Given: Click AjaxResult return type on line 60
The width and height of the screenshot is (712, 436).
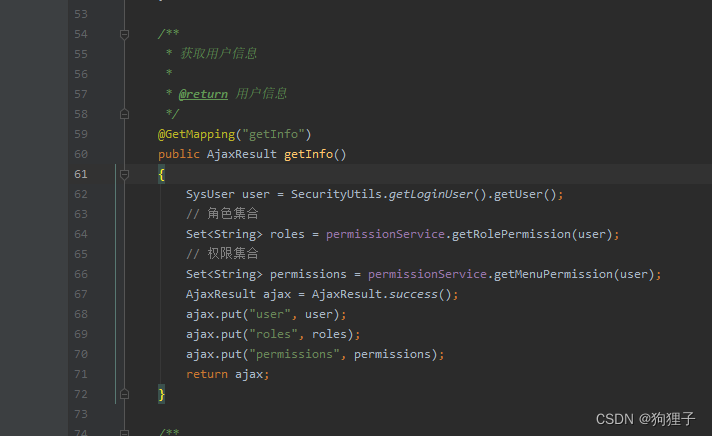Looking at the screenshot, I should coord(242,154).
